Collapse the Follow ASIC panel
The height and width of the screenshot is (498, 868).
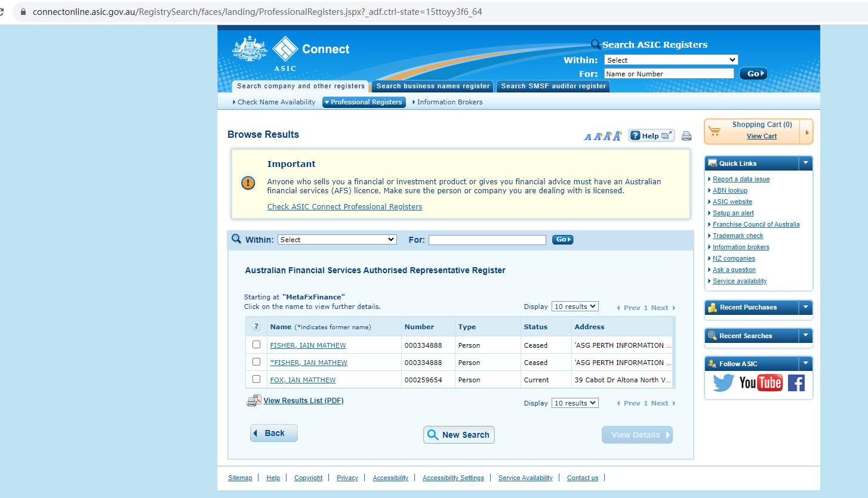tap(806, 364)
